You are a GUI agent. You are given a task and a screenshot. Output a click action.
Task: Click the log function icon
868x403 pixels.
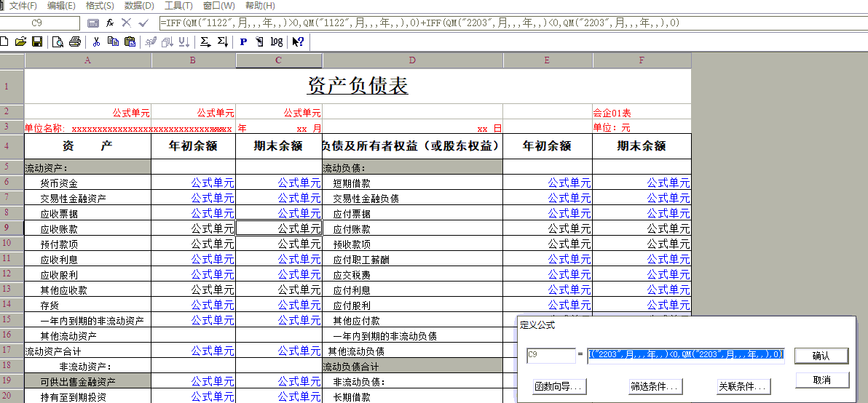[x=276, y=41]
